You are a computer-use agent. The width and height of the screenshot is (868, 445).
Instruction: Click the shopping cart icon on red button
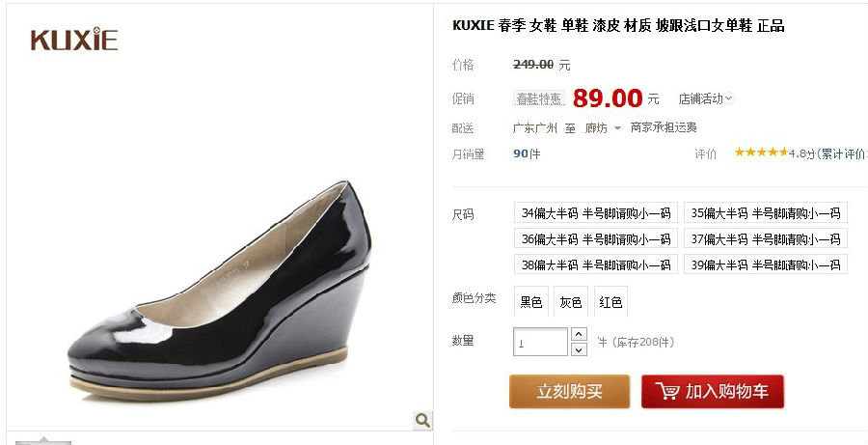click(x=667, y=391)
